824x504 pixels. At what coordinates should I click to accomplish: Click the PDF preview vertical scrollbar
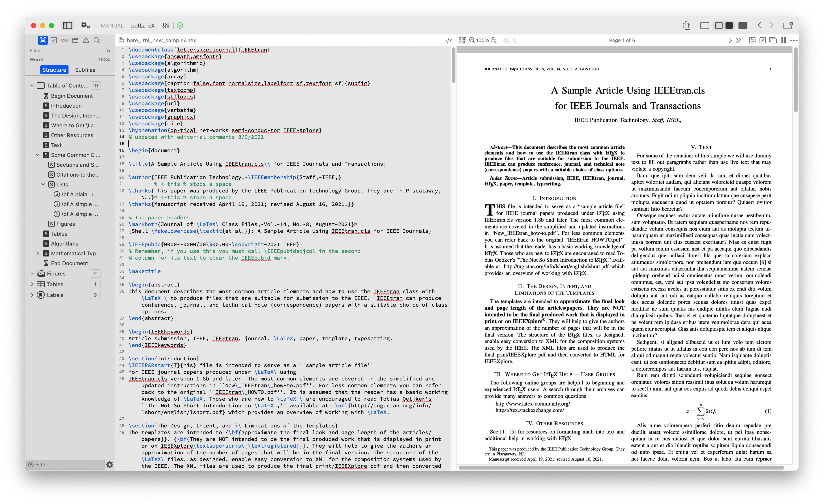(x=796, y=80)
